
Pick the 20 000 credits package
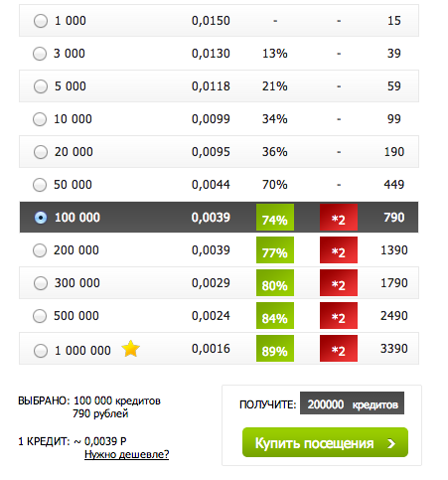point(41,152)
